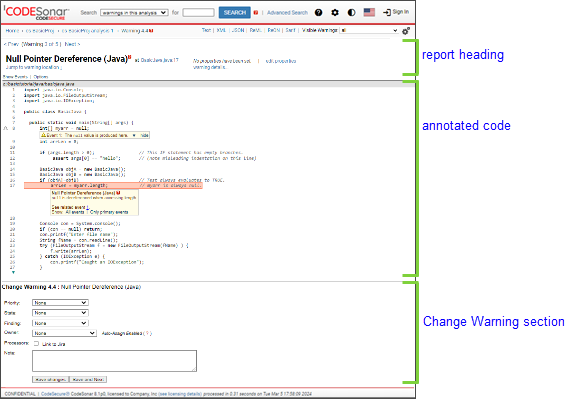
Task: Open the cs-BasicProj breadcrumb link
Action: (40, 31)
